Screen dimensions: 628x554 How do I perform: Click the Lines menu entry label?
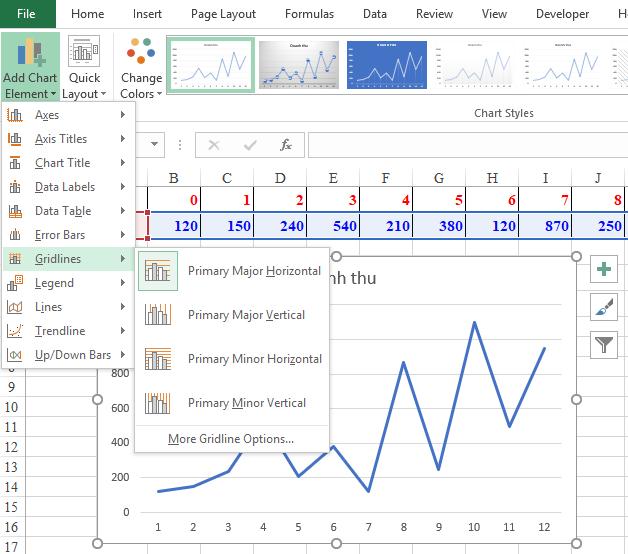[48, 307]
